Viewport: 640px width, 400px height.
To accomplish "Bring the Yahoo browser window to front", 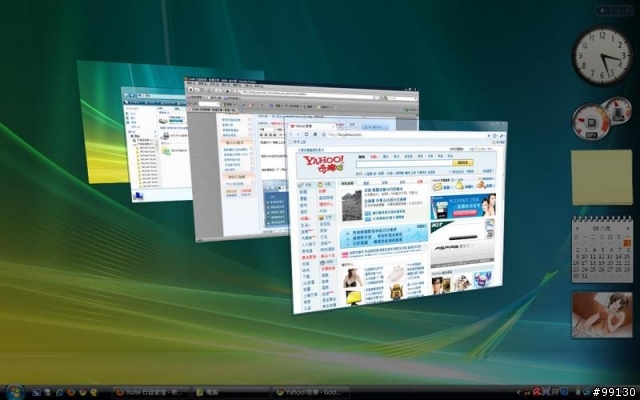I will click(x=395, y=216).
